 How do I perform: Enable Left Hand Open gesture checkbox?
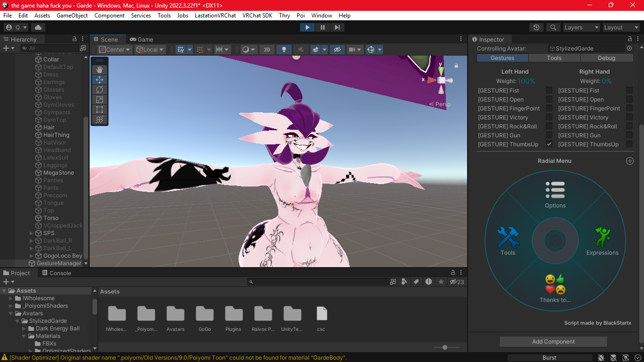549,99
